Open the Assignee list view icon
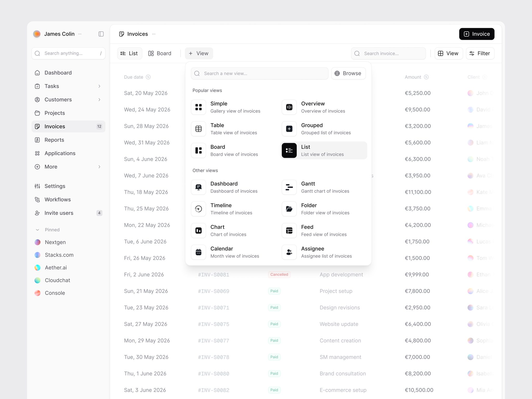The image size is (532, 399). pos(289,252)
